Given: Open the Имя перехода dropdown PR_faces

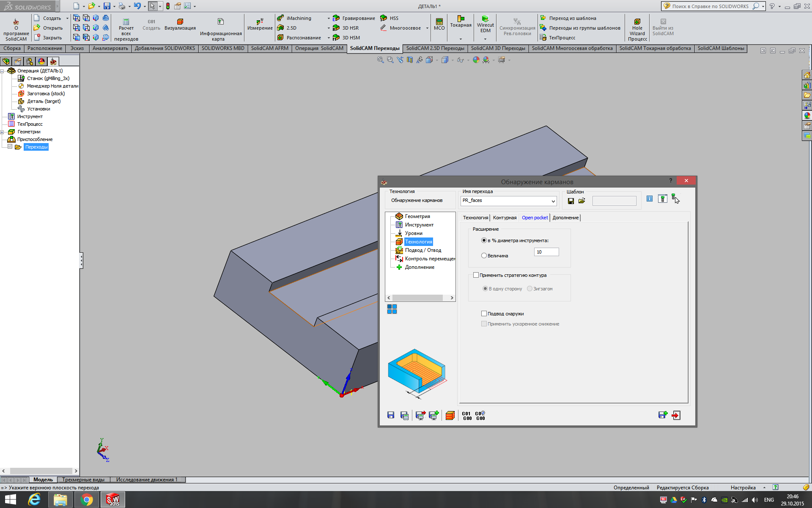Looking at the screenshot, I should [x=553, y=201].
